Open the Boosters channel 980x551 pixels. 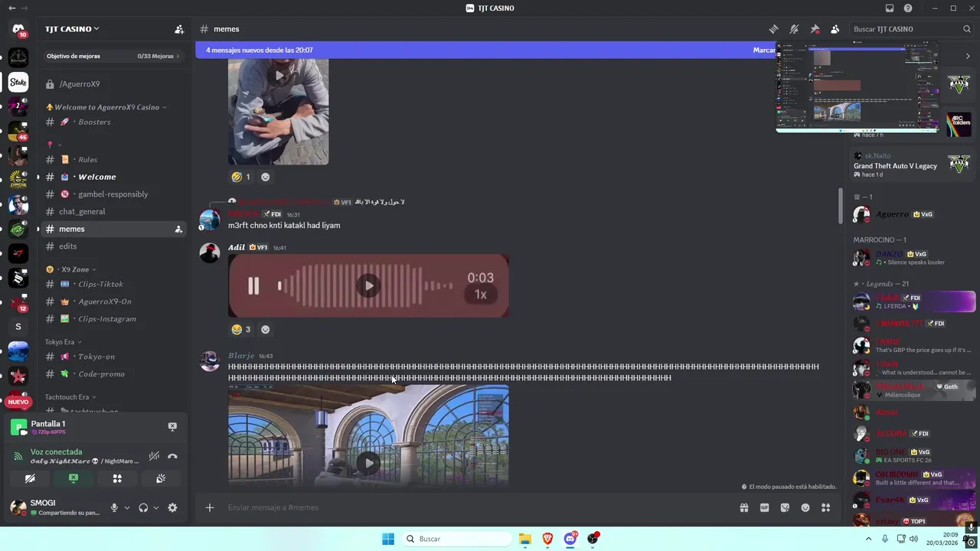point(113,122)
